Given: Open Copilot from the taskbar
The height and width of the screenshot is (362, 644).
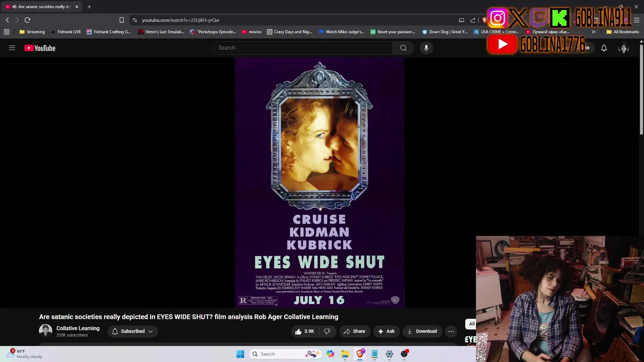Looking at the screenshot, I should coord(330,354).
